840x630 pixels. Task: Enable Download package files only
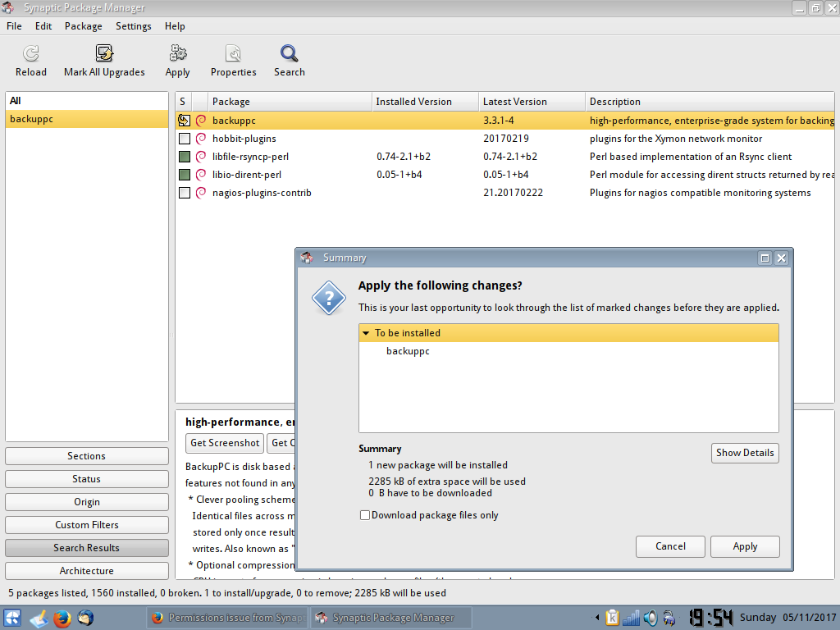365,515
